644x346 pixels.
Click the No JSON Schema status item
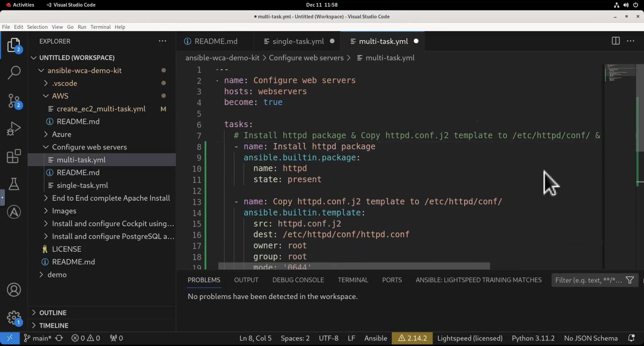coord(591,338)
